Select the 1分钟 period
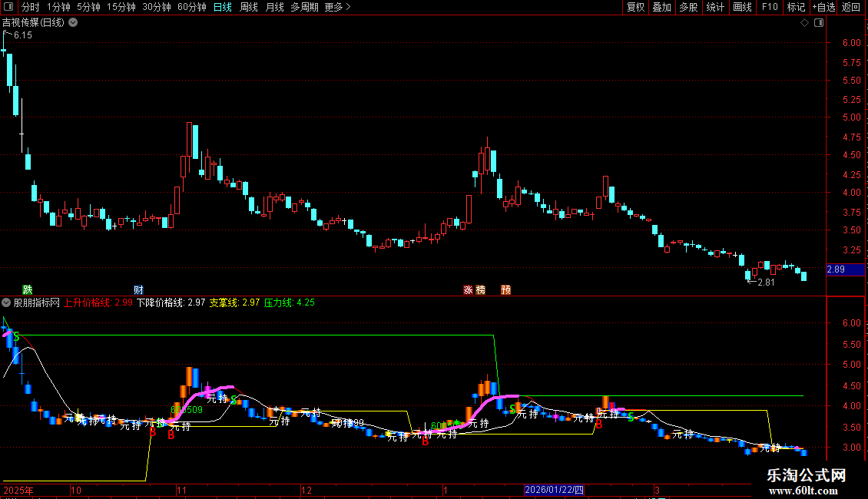 click(x=58, y=7)
